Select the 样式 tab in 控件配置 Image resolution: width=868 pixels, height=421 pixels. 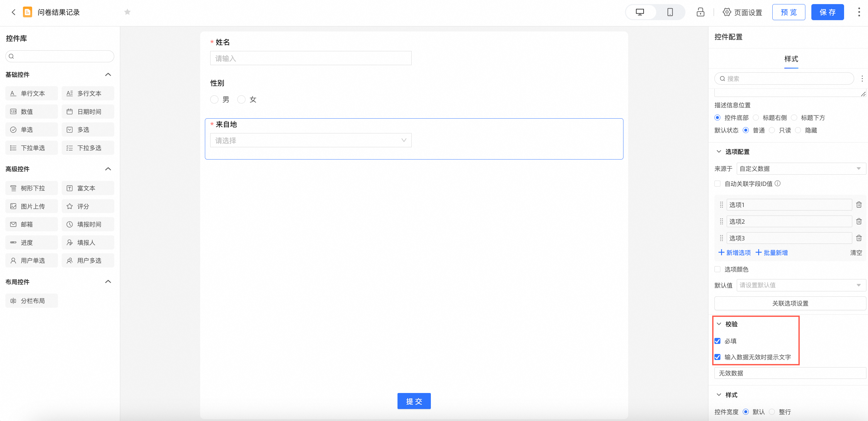point(791,59)
